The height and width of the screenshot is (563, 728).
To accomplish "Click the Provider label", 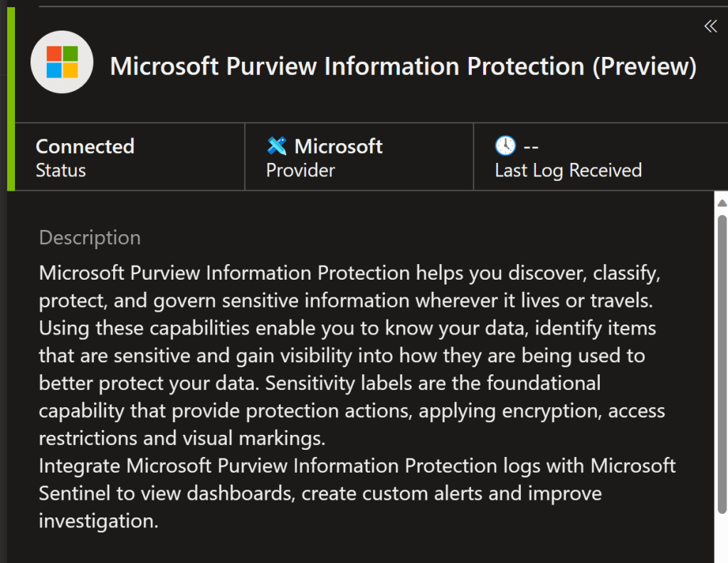I will (300, 171).
